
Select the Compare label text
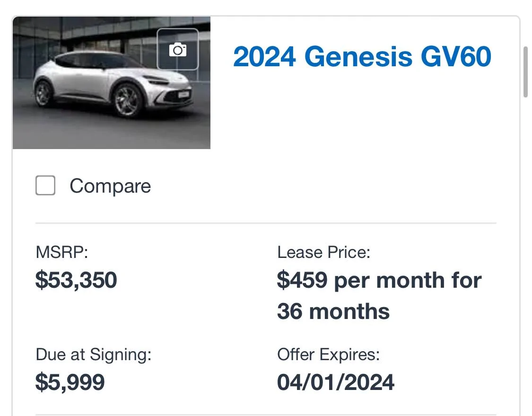110,186
